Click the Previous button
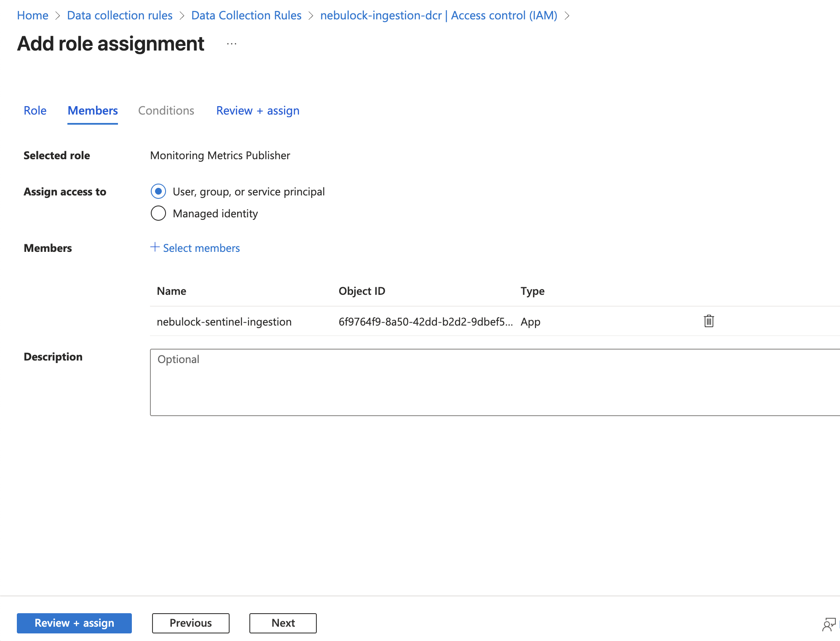The image size is (840, 641). 190,623
